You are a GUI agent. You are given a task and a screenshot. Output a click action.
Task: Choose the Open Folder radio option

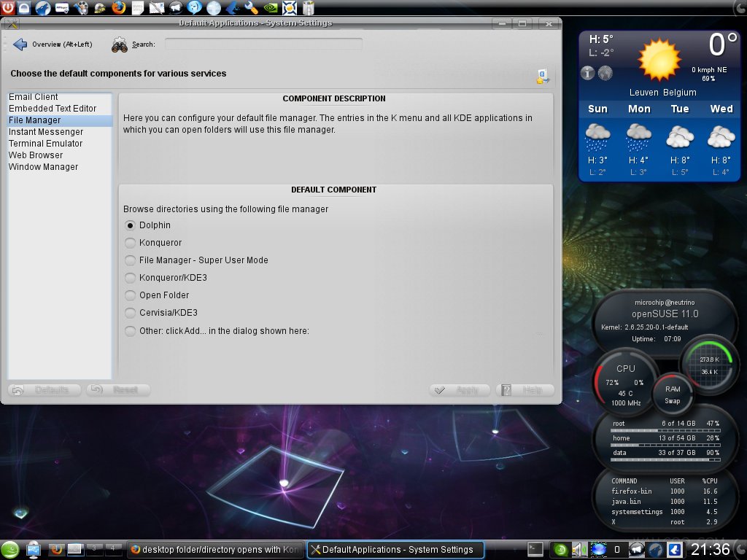(x=130, y=295)
